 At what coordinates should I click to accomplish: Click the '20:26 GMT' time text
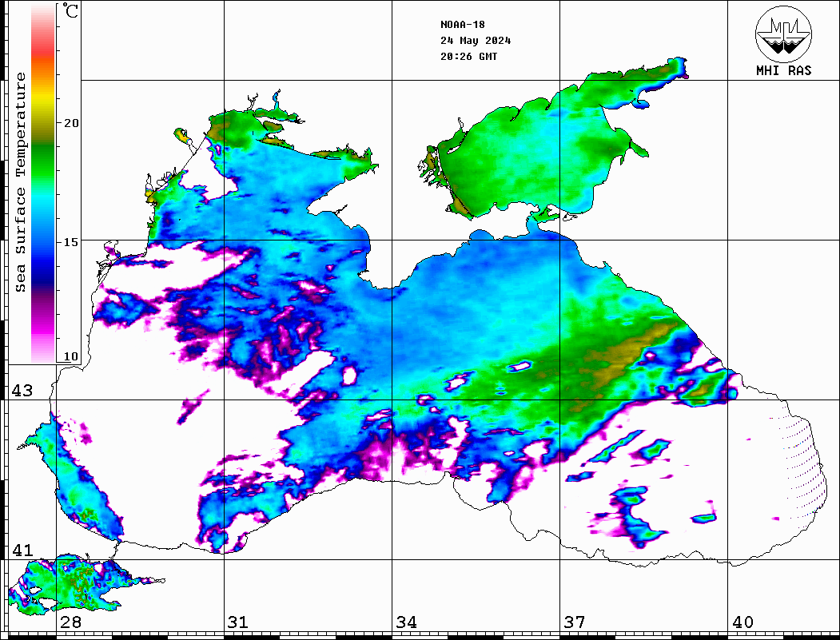(x=468, y=56)
